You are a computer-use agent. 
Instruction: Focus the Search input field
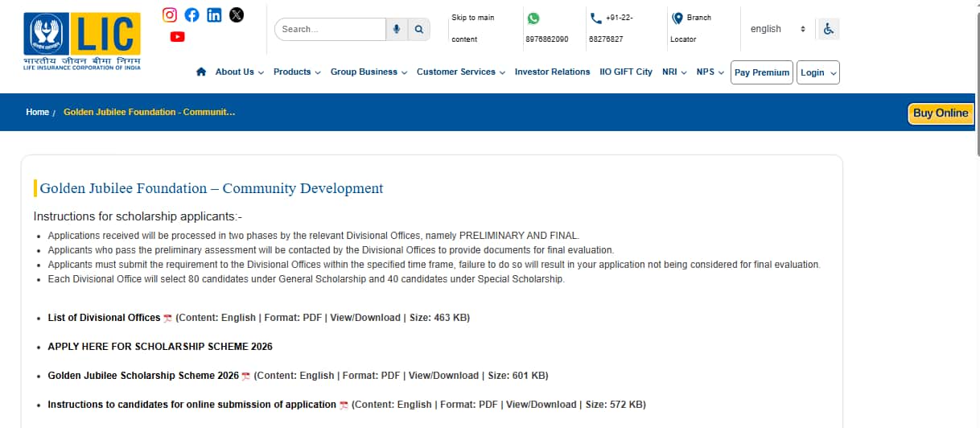pyautogui.click(x=331, y=29)
